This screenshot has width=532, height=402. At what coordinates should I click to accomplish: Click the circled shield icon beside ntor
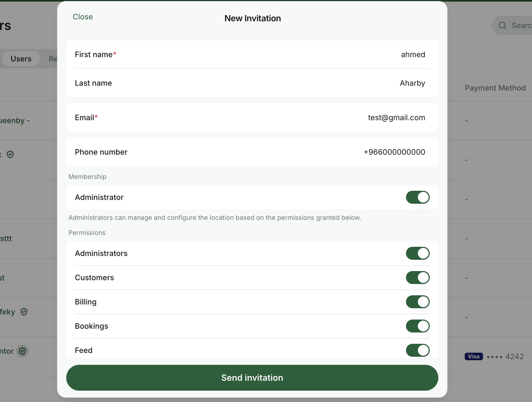22,351
